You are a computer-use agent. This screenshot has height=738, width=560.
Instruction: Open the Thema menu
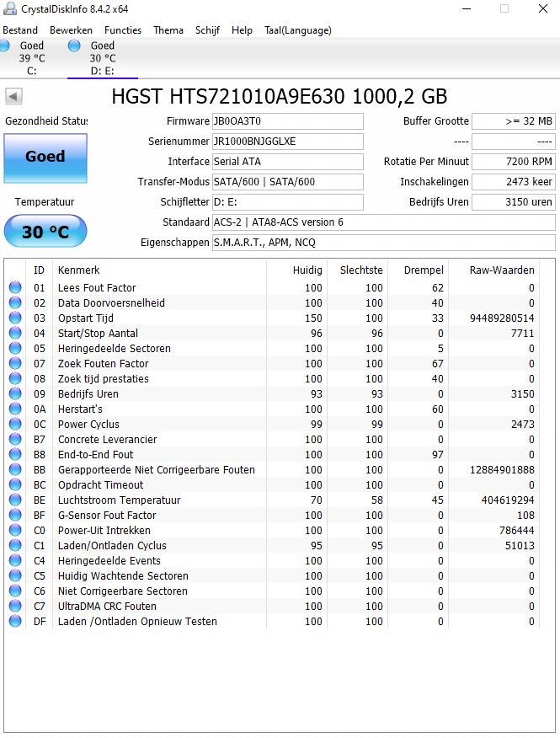pyautogui.click(x=168, y=30)
